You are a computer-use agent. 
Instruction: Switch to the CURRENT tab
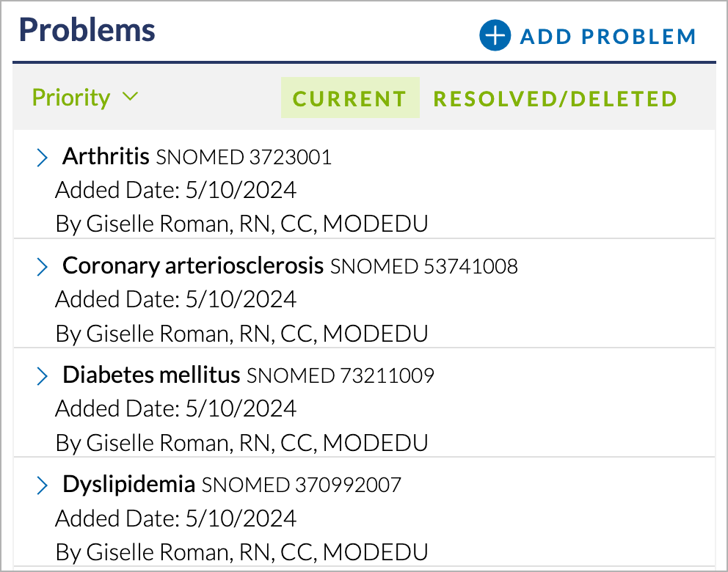click(x=350, y=98)
